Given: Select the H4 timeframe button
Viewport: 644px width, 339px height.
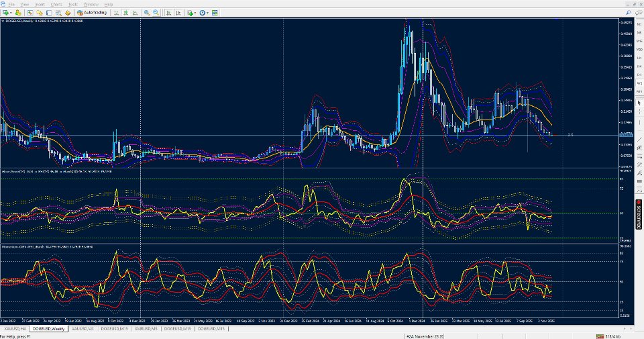Looking at the screenshot, I should [x=639, y=66].
